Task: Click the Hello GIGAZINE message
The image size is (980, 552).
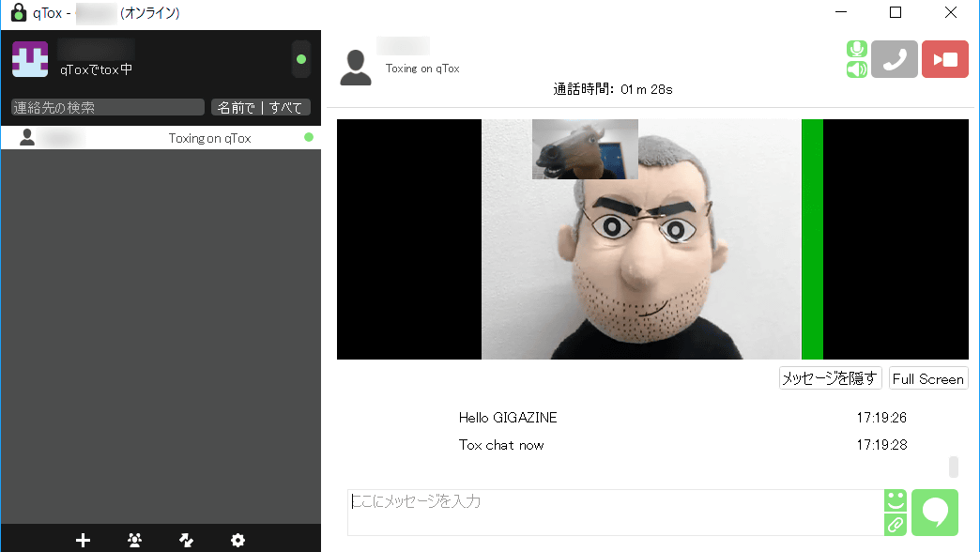Action: tap(508, 418)
